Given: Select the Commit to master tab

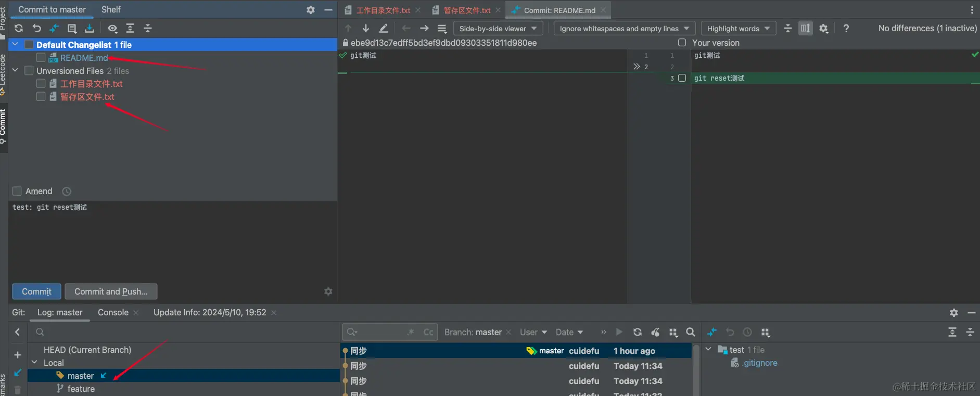Looking at the screenshot, I should pyautogui.click(x=52, y=10).
